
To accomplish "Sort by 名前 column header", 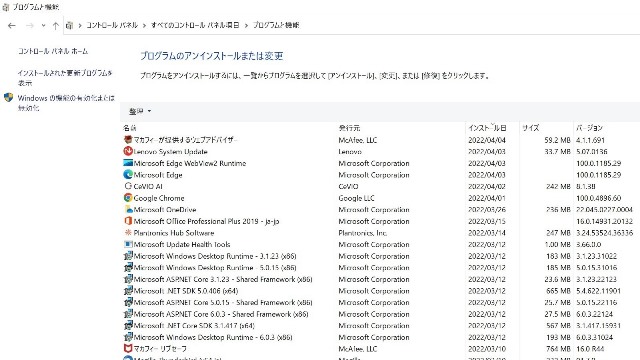I will (130, 128).
